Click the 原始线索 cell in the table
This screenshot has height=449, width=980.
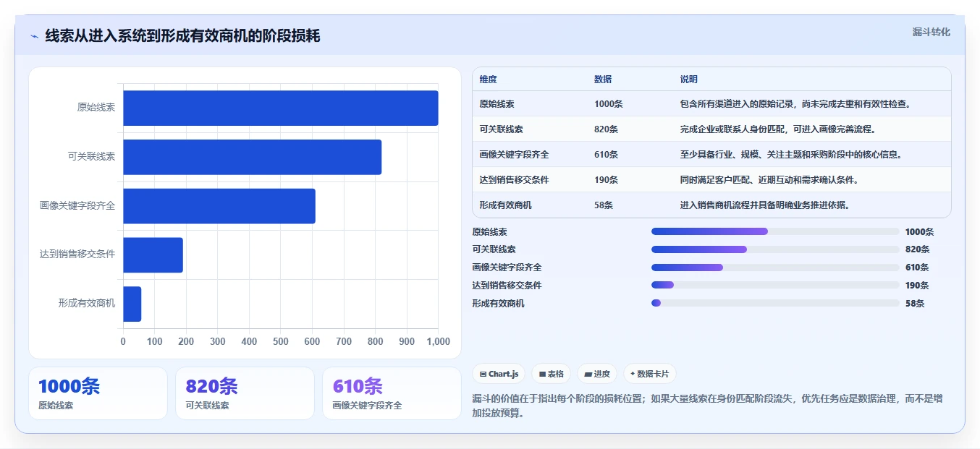click(497, 104)
